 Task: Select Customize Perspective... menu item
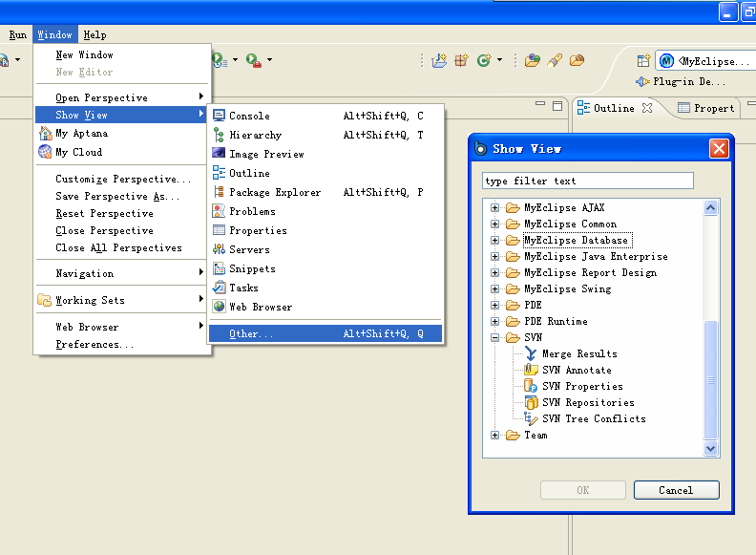[122, 179]
